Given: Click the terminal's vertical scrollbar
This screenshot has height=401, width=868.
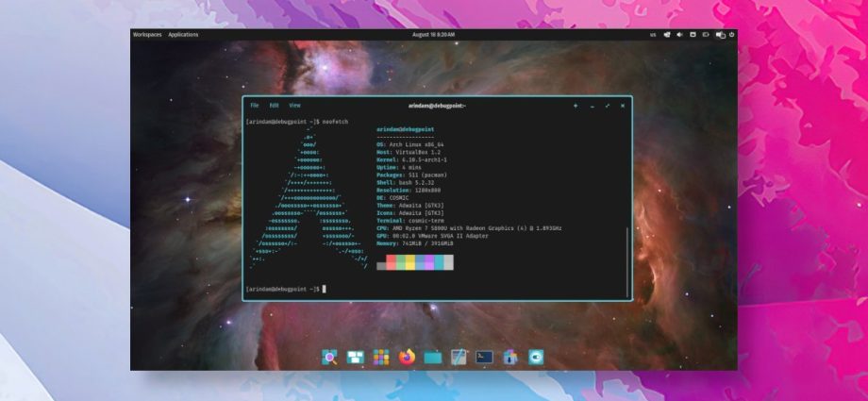Looking at the screenshot, I should [x=627, y=261].
